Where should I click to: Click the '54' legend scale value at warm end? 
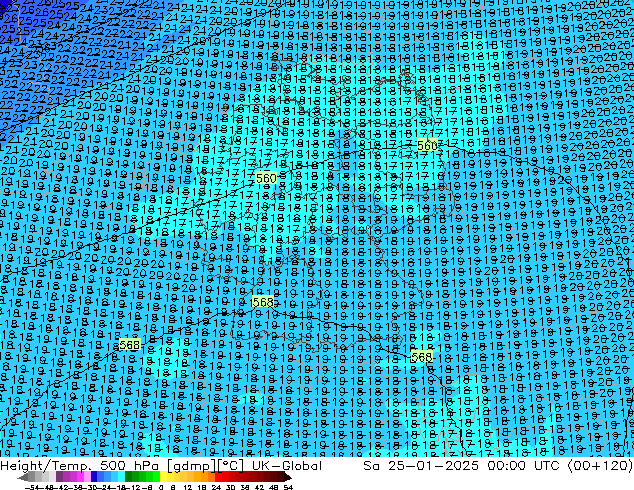(x=288, y=488)
